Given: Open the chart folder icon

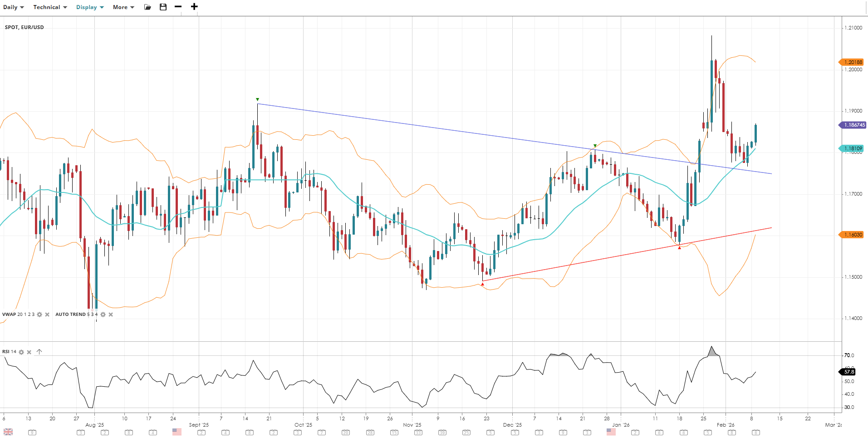Looking at the screenshot, I should pyautogui.click(x=147, y=7).
